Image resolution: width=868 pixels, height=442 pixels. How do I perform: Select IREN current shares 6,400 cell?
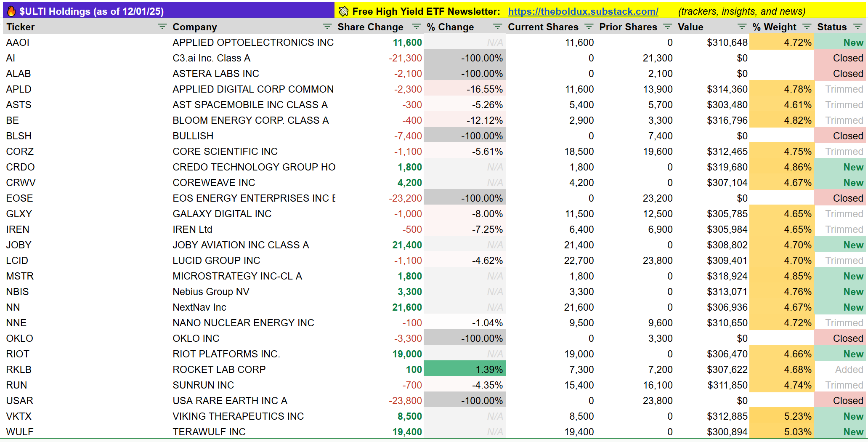(551, 229)
